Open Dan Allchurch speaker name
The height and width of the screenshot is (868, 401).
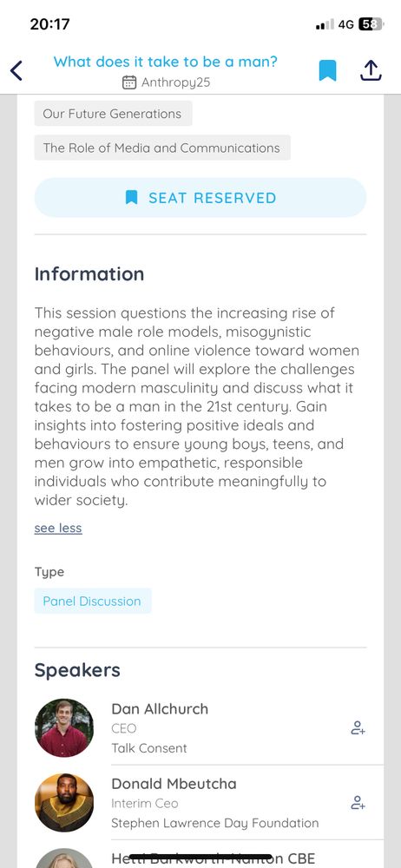[x=160, y=708]
